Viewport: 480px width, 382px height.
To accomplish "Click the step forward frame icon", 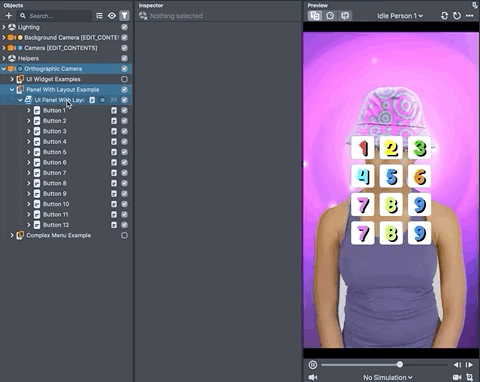I will [469, 365].
